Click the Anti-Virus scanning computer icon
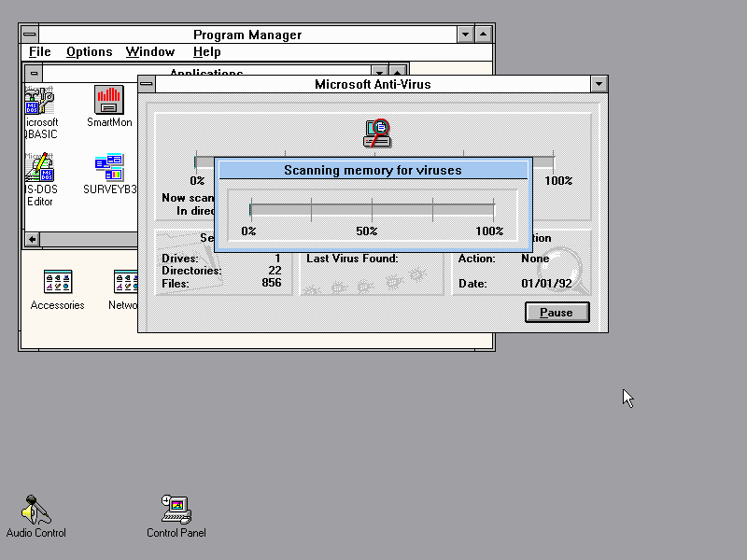 (376, 133)
